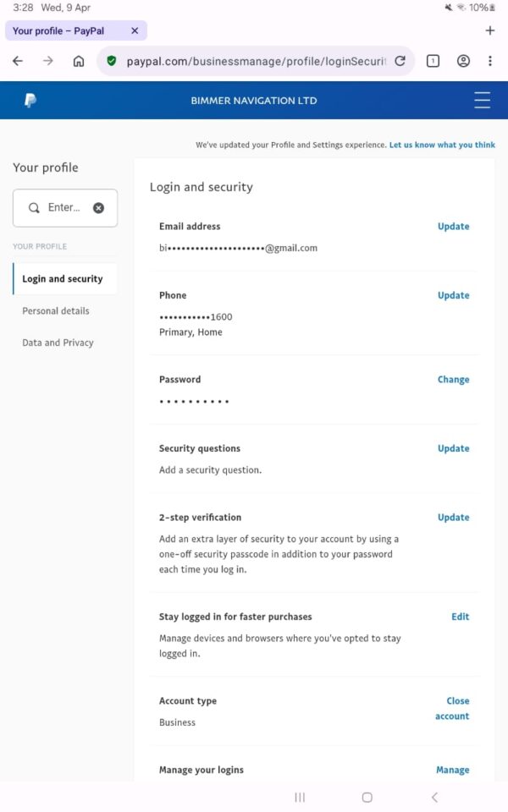Go to browser home page icon
This screenshot has height=812, width=508.
(x=79, y=61)
